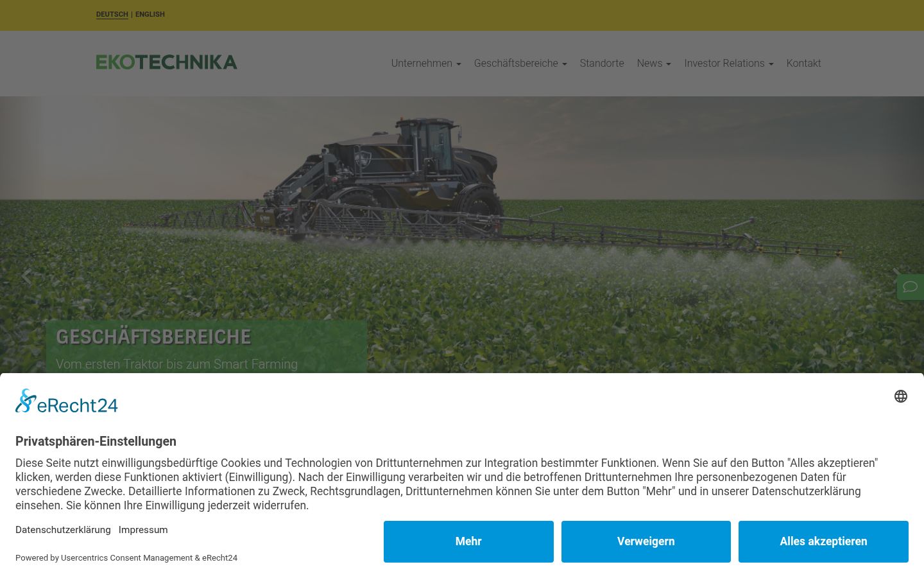Screen dimensions: 924x578
Task: Switch language to Deutsch
Action: 112,14
